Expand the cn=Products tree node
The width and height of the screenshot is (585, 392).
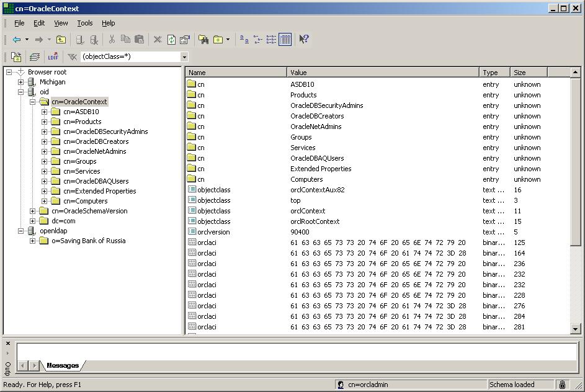[x=45, y=122]
